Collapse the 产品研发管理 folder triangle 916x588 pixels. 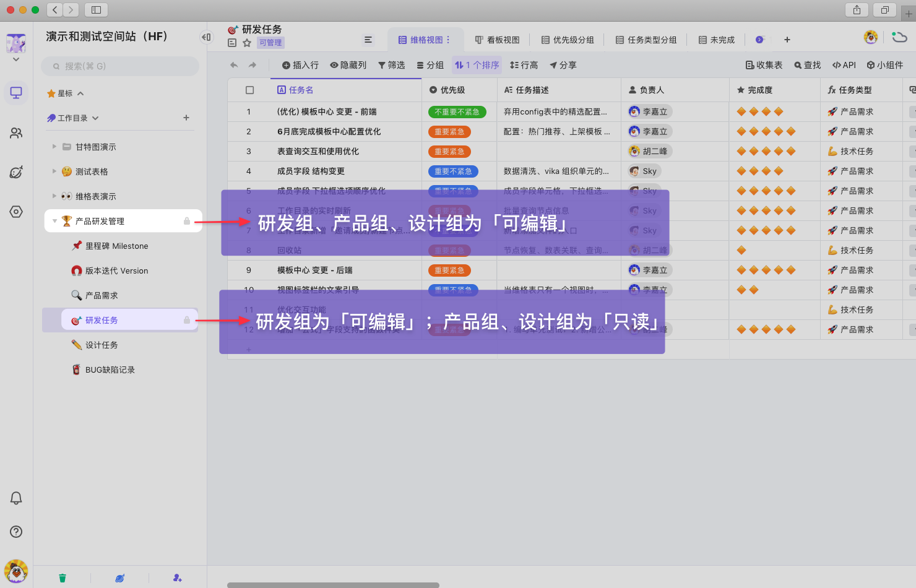54,221
